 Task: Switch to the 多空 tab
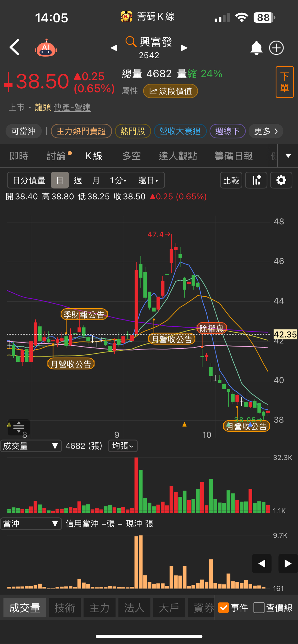[x=131, y=156]
